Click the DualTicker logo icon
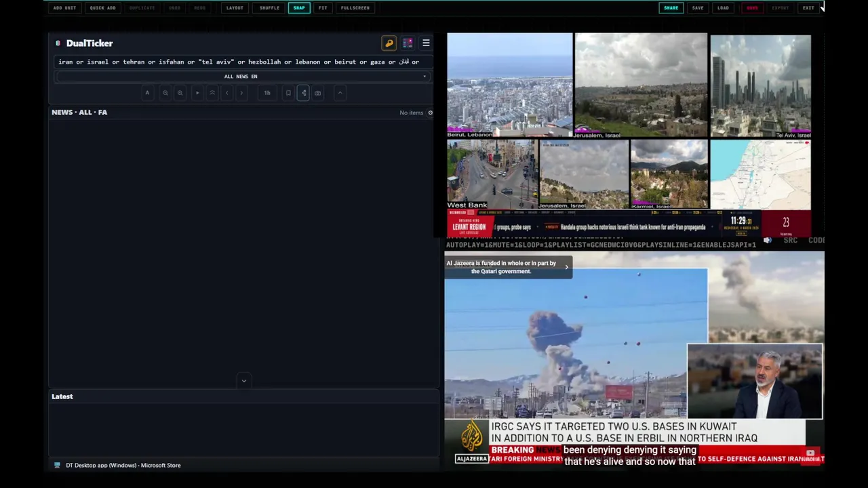 click(58, 43)
